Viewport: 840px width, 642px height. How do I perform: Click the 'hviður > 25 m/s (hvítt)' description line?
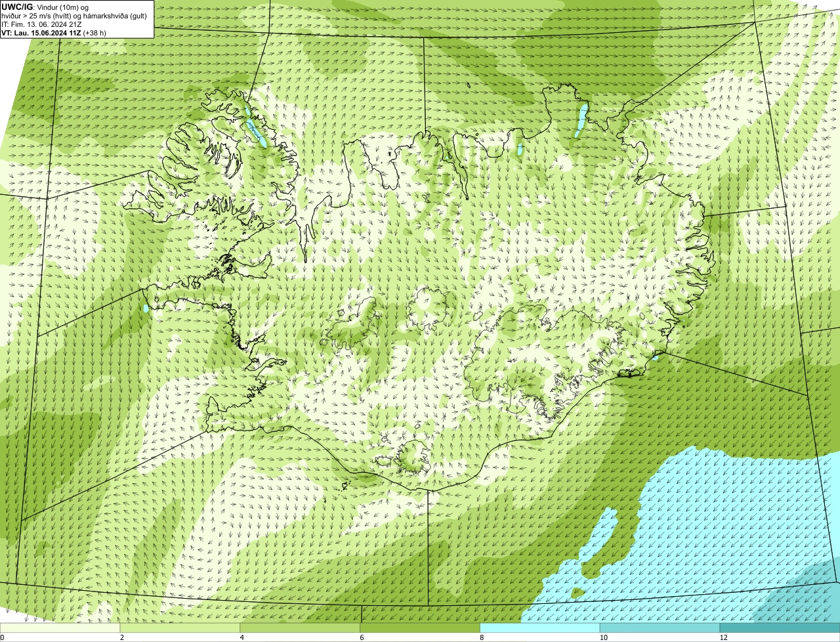click(74, 16)
